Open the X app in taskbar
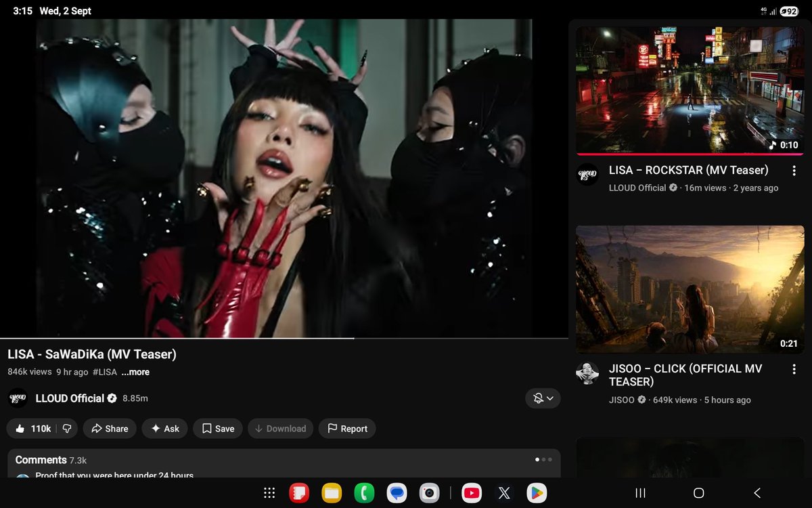This screenshot has width=812, height=508. [504, 493]
